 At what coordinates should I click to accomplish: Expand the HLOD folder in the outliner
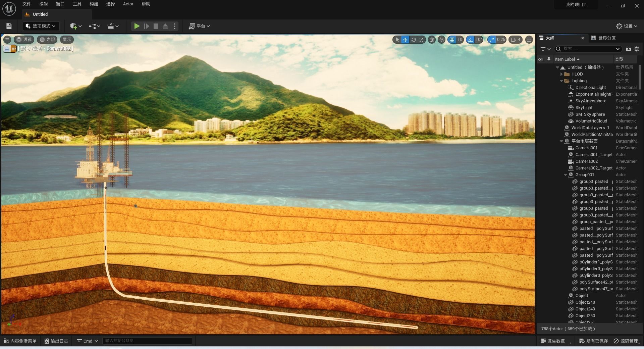[x=561, y=74]
